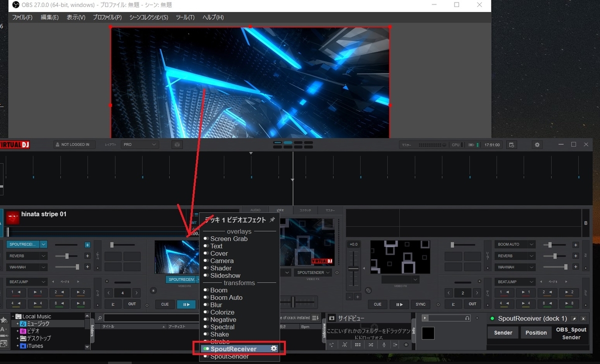The height and width of the screenshot is (364, 600).
Task: Select iTunes folder in browser
Action: coord(35,346)
